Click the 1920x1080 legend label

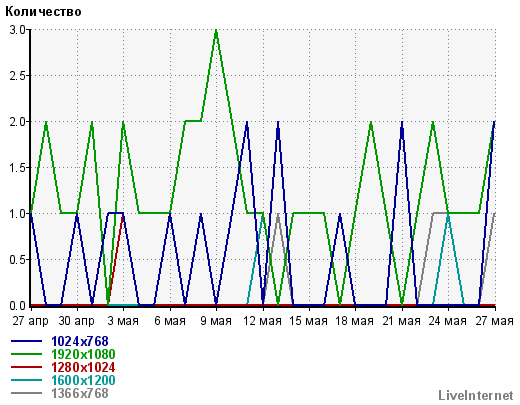click(x=83, y=354)
